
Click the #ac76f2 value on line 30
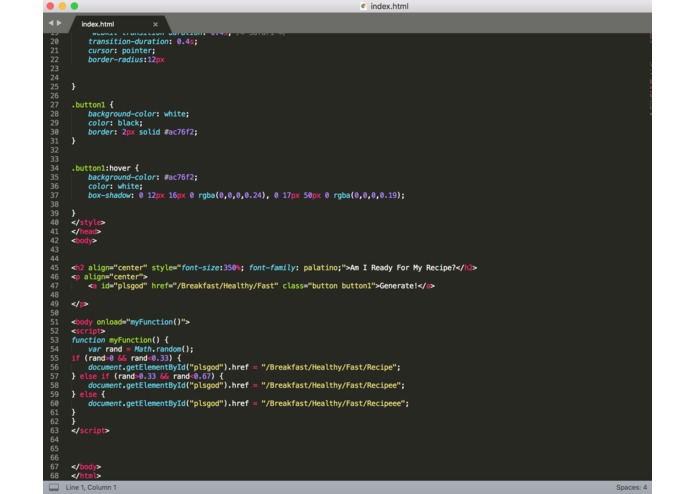180,132
